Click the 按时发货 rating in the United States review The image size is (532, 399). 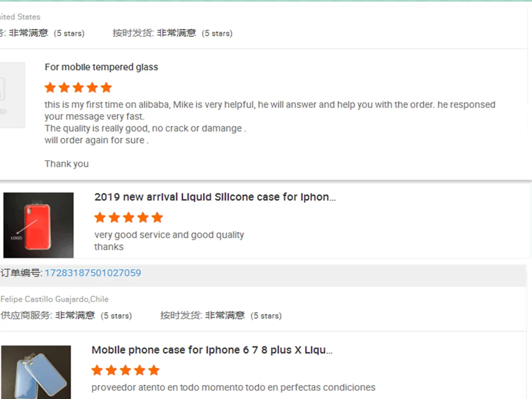(x=172, y=33)
